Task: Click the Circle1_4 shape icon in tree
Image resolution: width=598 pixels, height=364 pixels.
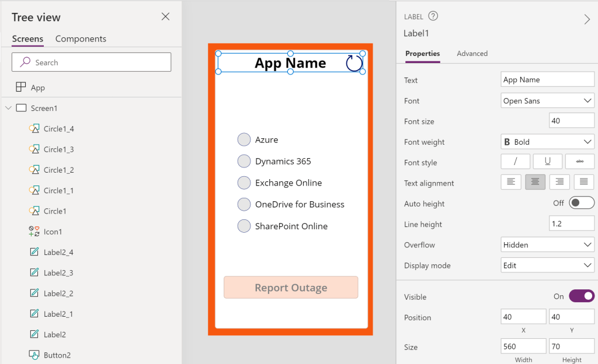Action: (x=34, y=129)
